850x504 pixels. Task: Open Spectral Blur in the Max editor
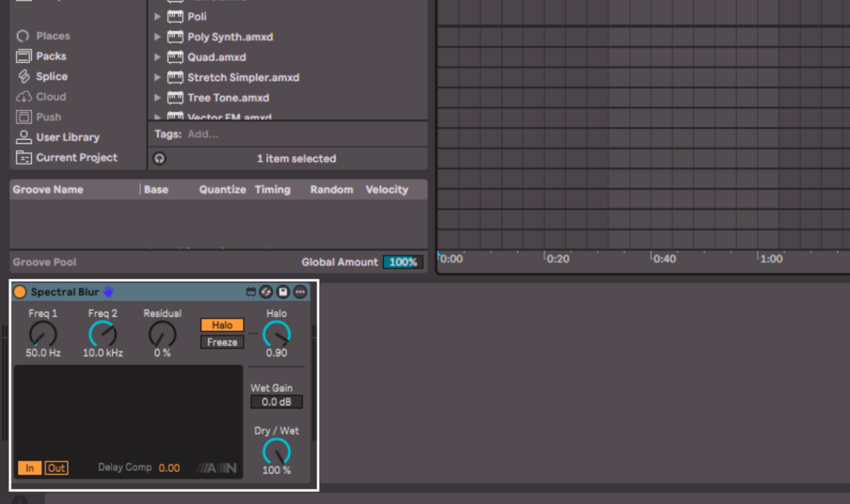click(x=251, y=292)
